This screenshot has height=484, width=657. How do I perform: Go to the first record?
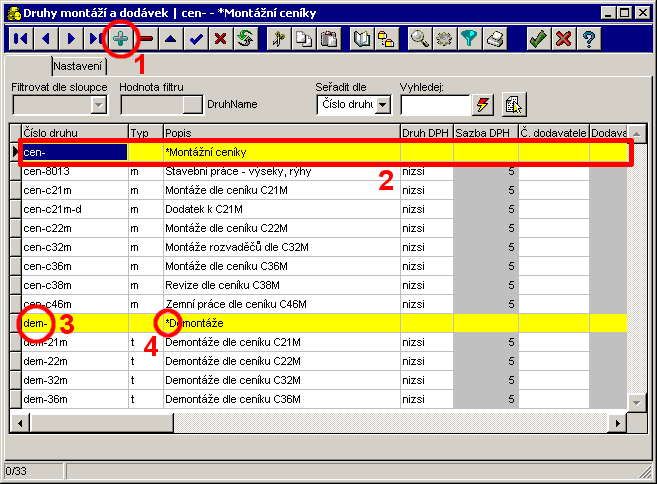click(x=20, y=39)
